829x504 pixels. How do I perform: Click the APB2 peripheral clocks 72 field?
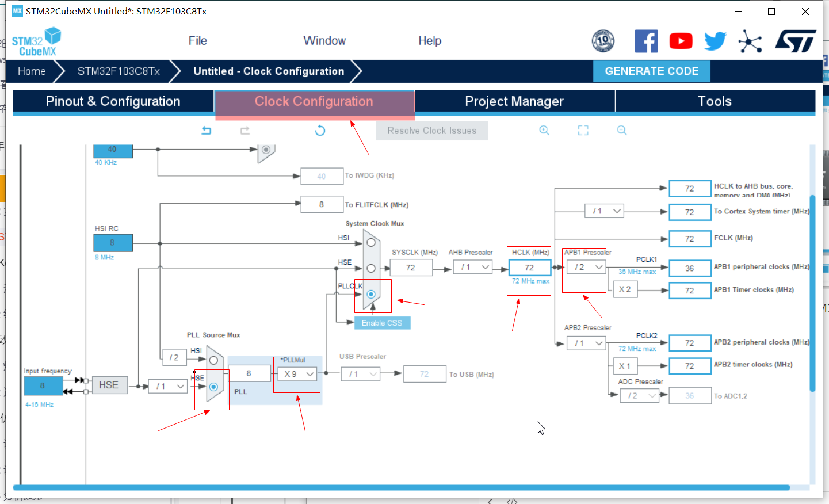pos(690,343)
